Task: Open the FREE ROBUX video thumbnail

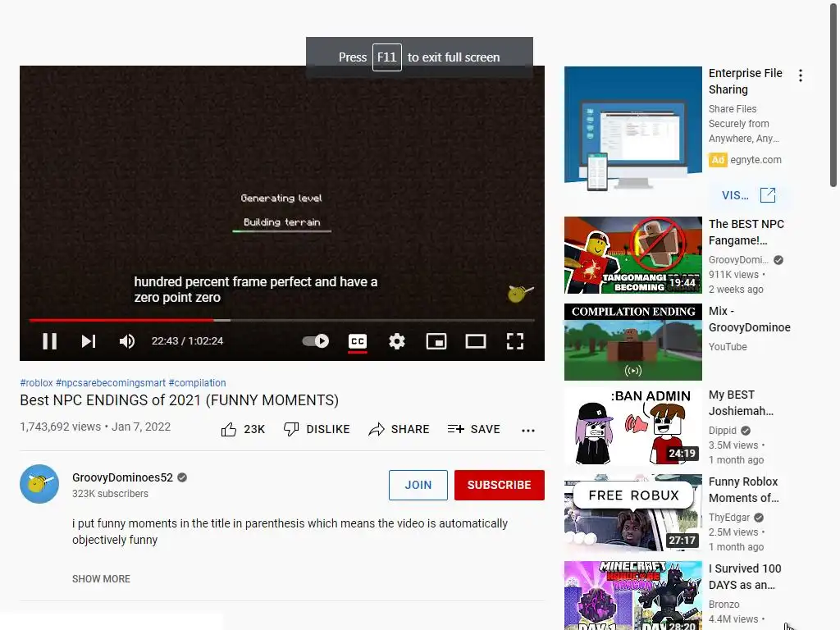Action: pyautogui.click(x=633, y=513)
